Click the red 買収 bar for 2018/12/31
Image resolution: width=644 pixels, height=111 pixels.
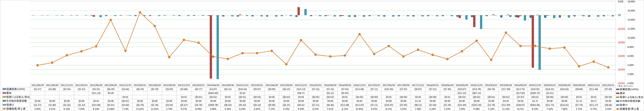[474, 21]
